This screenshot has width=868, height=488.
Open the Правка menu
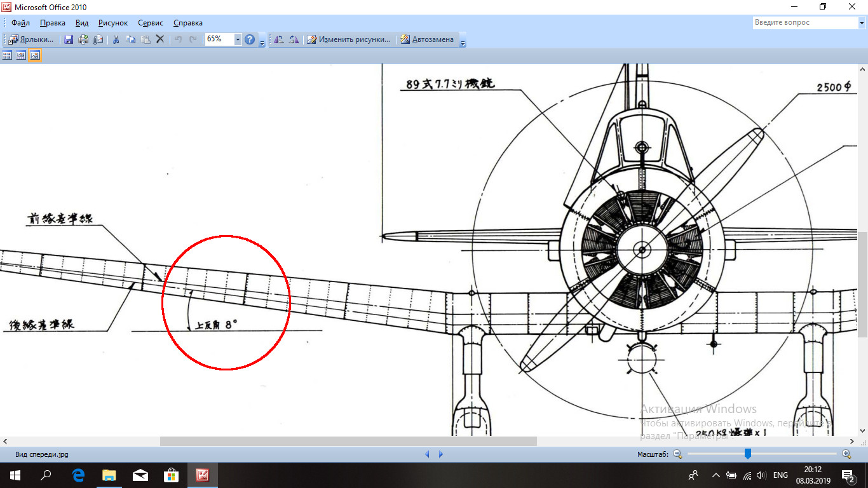(53, 23)
